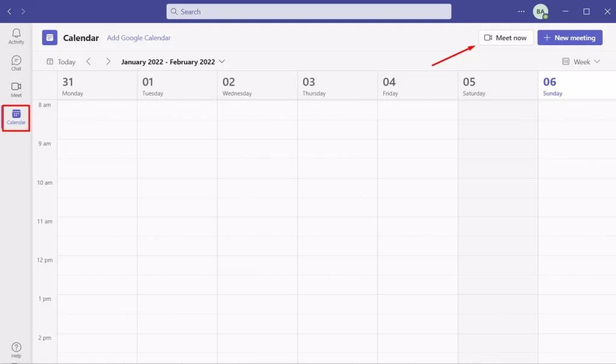Image resolution: width=616 pixels, height=364 pixels.
Task: Open Help at sidebar bottom
Action: click(x=16, y=350)
